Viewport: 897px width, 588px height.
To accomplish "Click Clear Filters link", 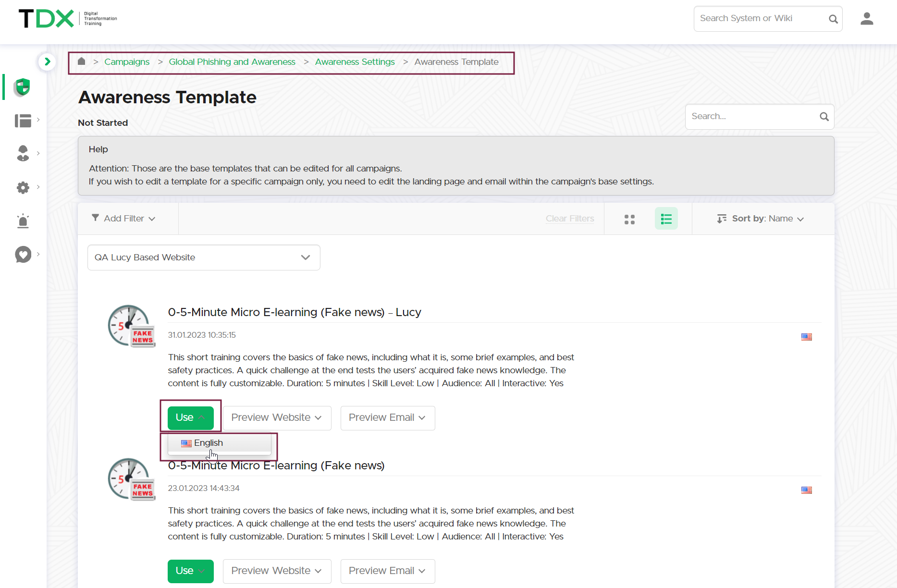I will (x=569, y=219).
